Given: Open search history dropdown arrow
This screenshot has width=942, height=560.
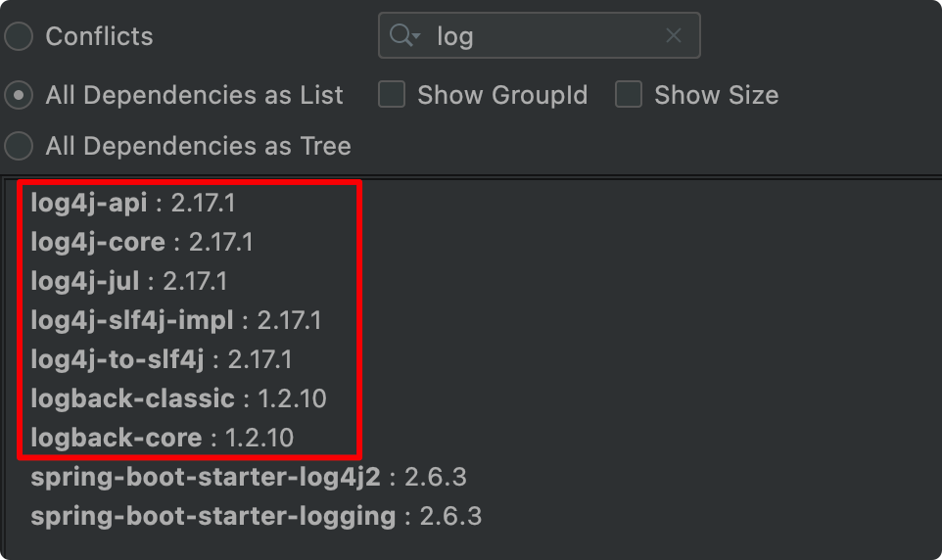Looking at the screenshot, I should pyautogui.click(x=417, y=37).
